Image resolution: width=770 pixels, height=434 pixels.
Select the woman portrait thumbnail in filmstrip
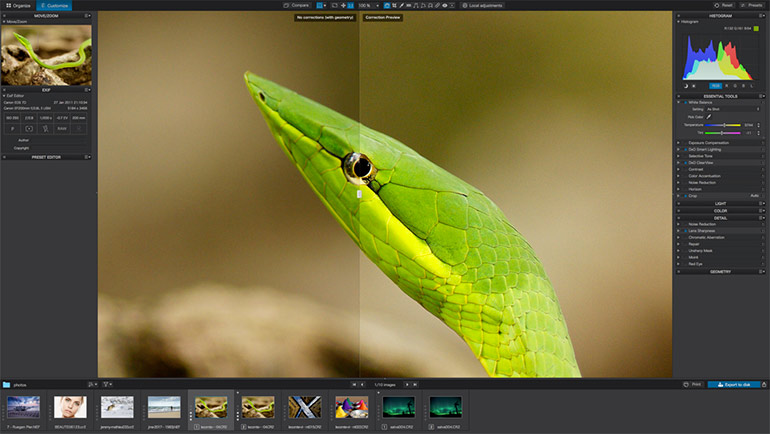click(69, 407)
